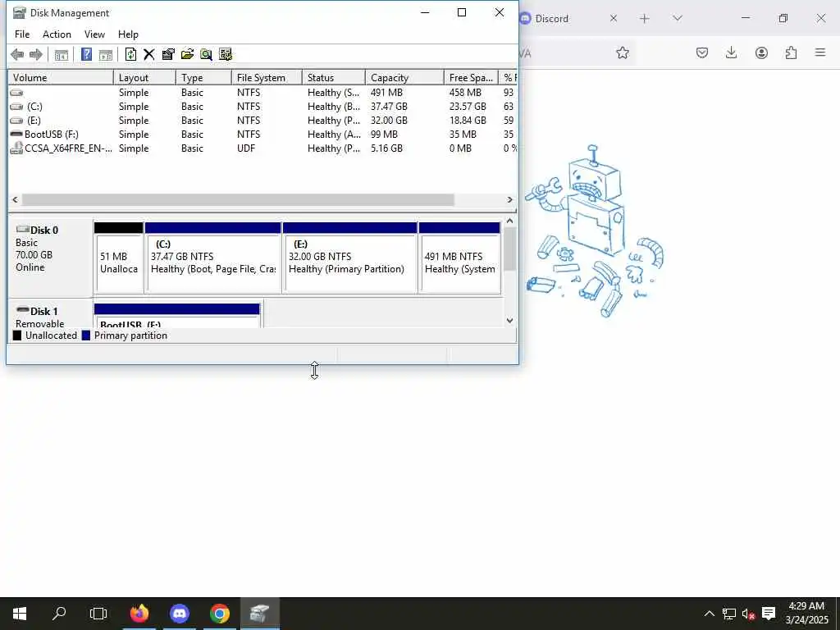This screenshot has height=630, width=840.
Task: Click down arrow of disk view vertical scrollbar
Action: coord(510,321)
